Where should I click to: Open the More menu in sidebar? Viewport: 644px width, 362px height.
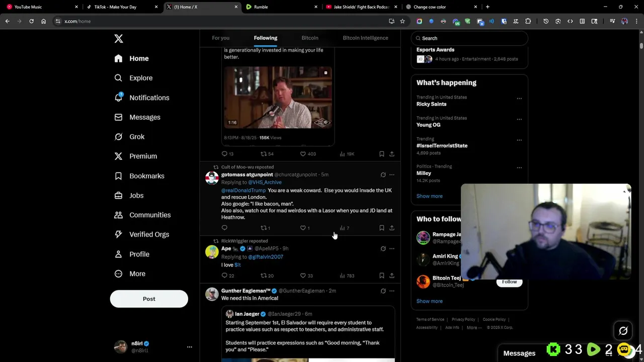(x=130, y=274)
